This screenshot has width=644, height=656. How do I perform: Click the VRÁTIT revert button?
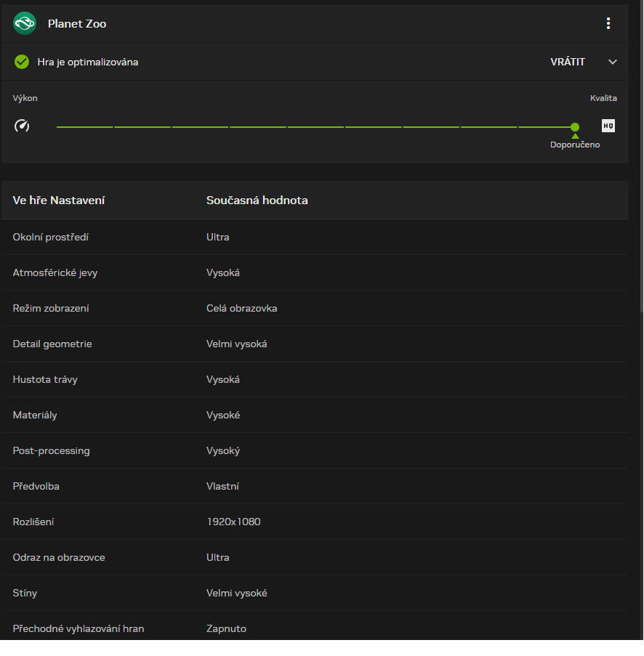(568, 62)
